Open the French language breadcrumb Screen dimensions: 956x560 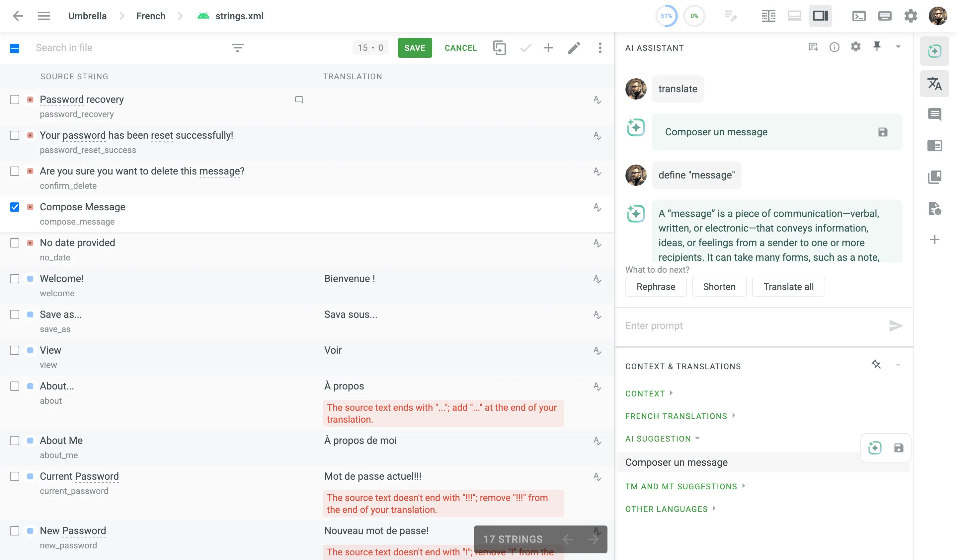click(151, 16)
